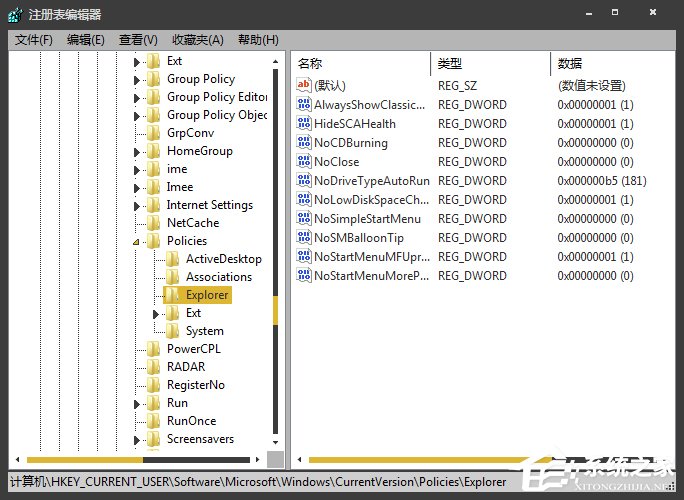The width and height of the screenshot is (684, 500).
Task: Click the tree pane scroll up arrow
Action: pos(275,62)
